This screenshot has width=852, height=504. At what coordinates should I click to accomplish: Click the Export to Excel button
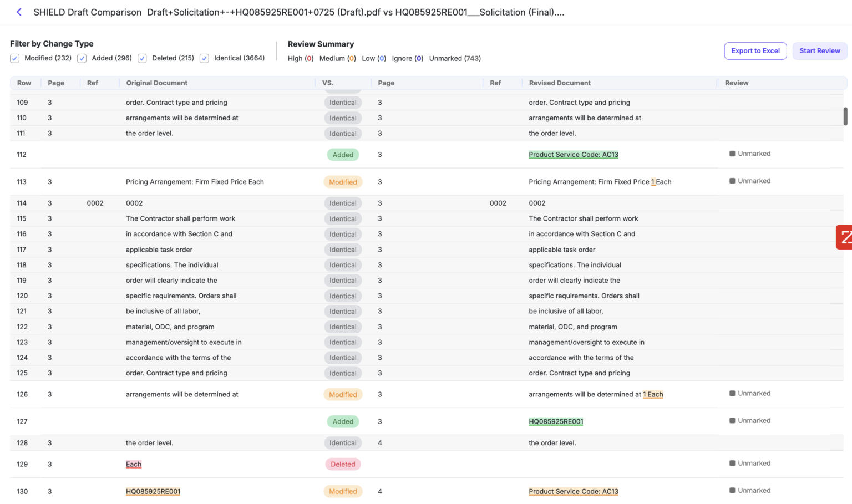tap(755, 51)
